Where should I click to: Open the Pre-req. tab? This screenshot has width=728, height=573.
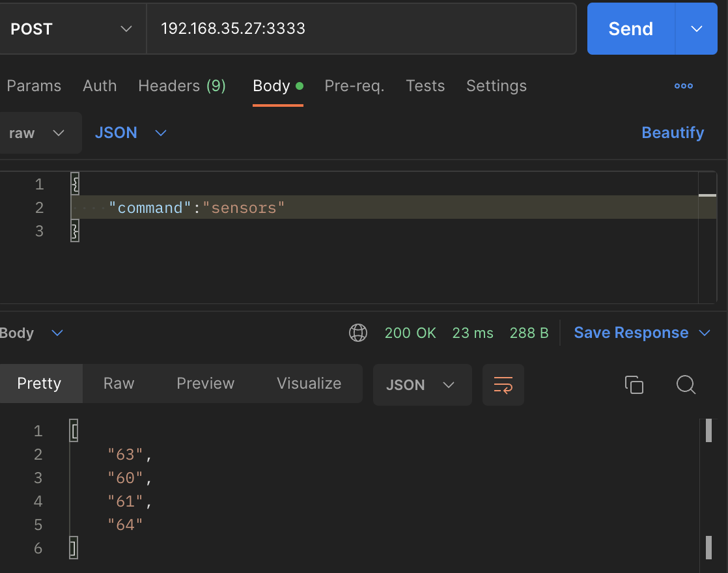click(x=354, y=86)
